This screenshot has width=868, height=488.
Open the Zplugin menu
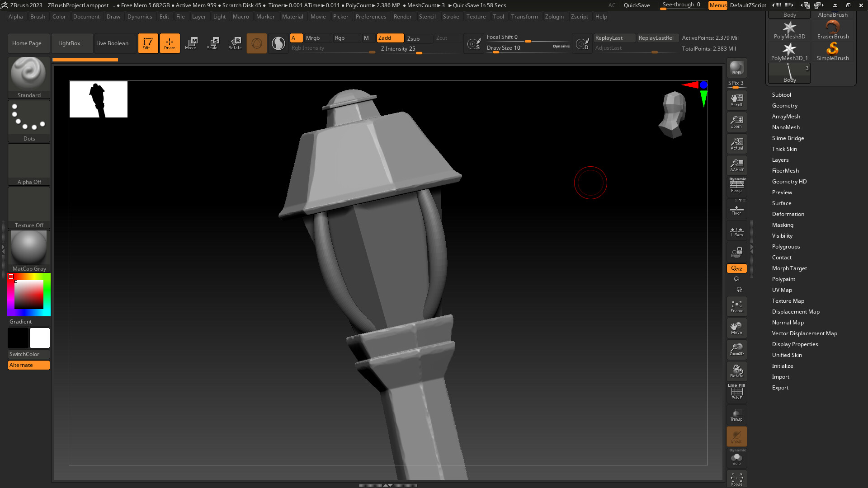[554, 17]
